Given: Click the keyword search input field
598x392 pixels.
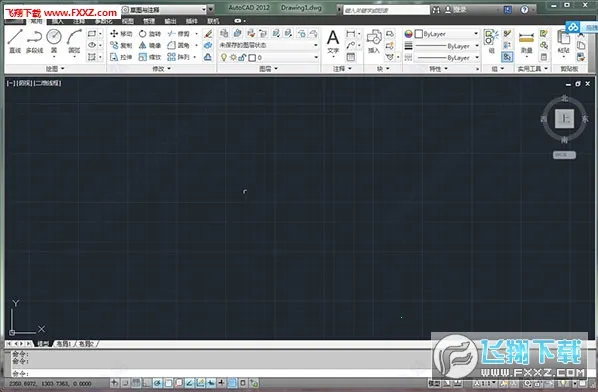Looking at the screenshot, I should (x=386, y=10).
